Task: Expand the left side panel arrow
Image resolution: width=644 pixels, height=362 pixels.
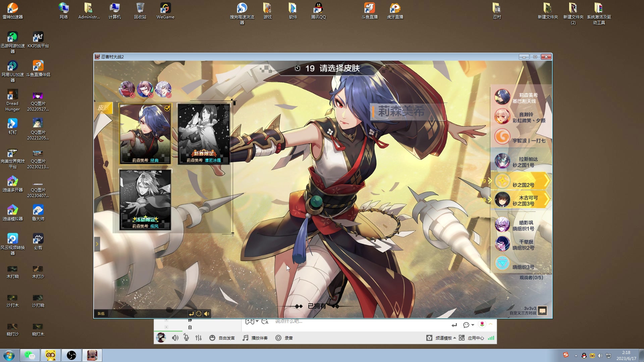Action: pyautogui.click(x=97, y=244)
